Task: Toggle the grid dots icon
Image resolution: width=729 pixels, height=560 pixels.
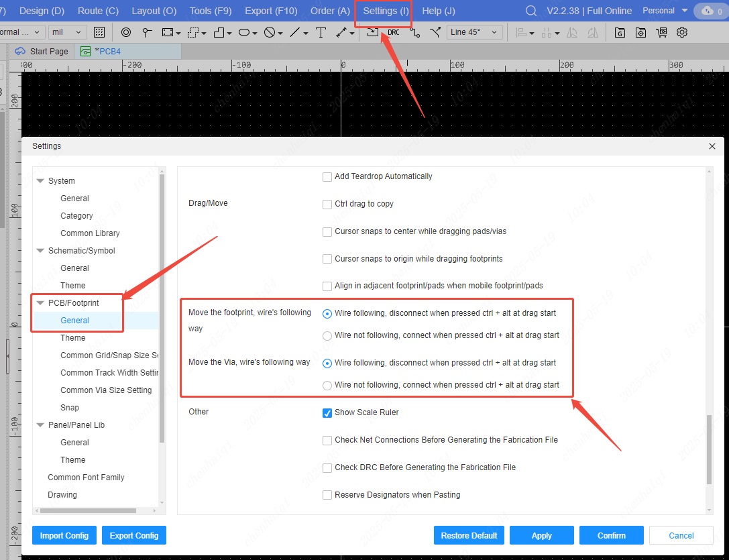Action: point(99,32)
